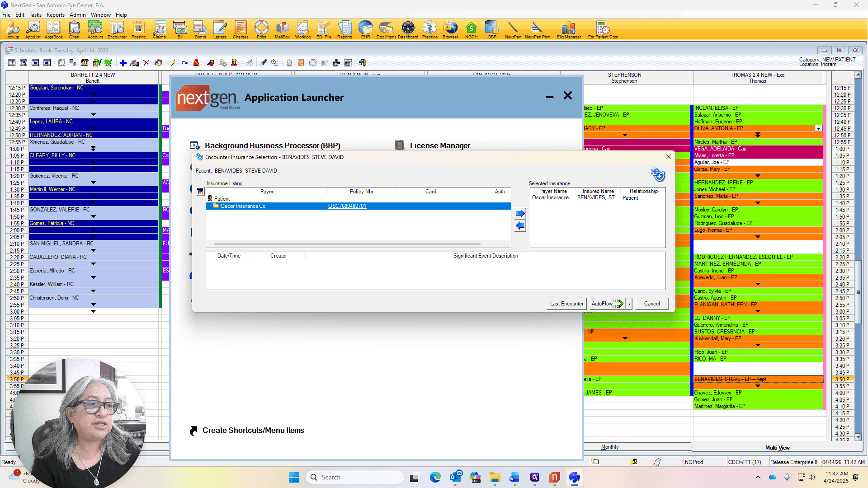The height and width of the screenshot is (488, 868).
Task: Expand the double arrow under Ximenez, Guadalupe
Action: (x=93, y=149)
